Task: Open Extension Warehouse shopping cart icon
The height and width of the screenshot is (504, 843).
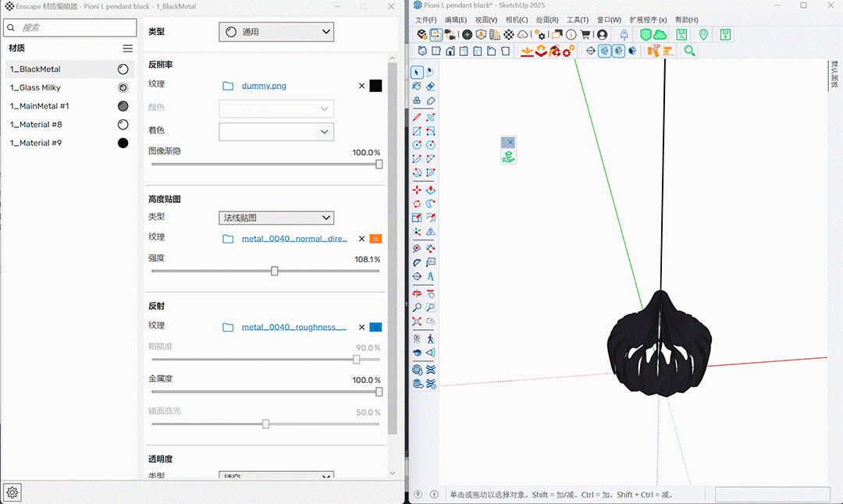Action: tap(585, 34)
